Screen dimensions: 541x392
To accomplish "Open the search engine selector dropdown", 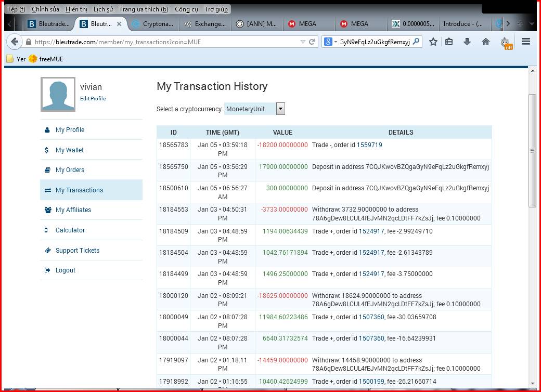I will 331,42.
